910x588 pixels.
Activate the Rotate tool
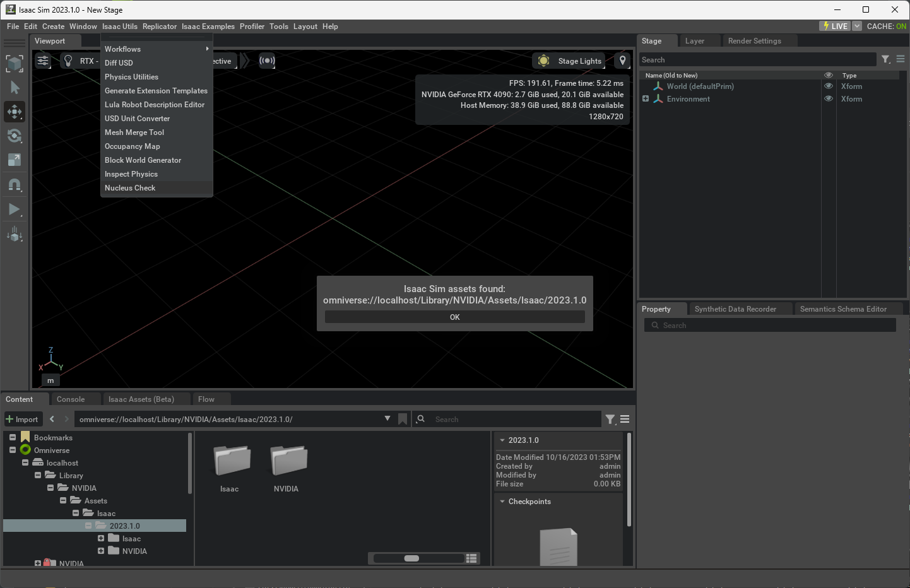click(x=15, y=136)
